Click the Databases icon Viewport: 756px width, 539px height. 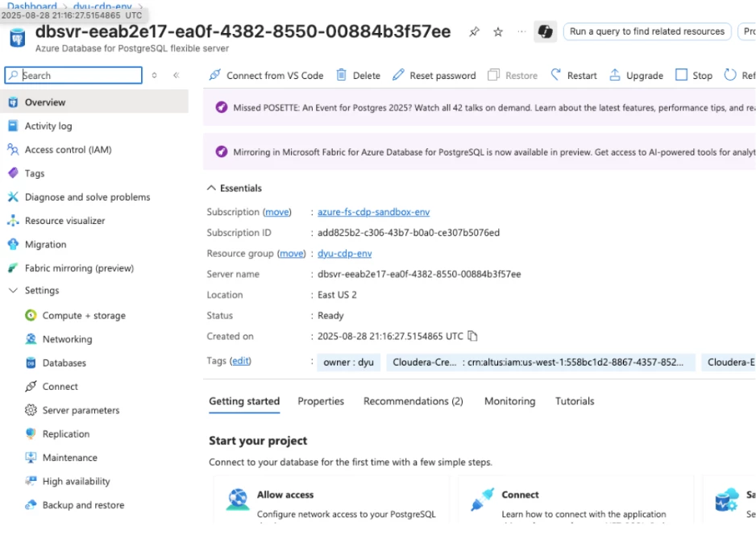point(31,363)
